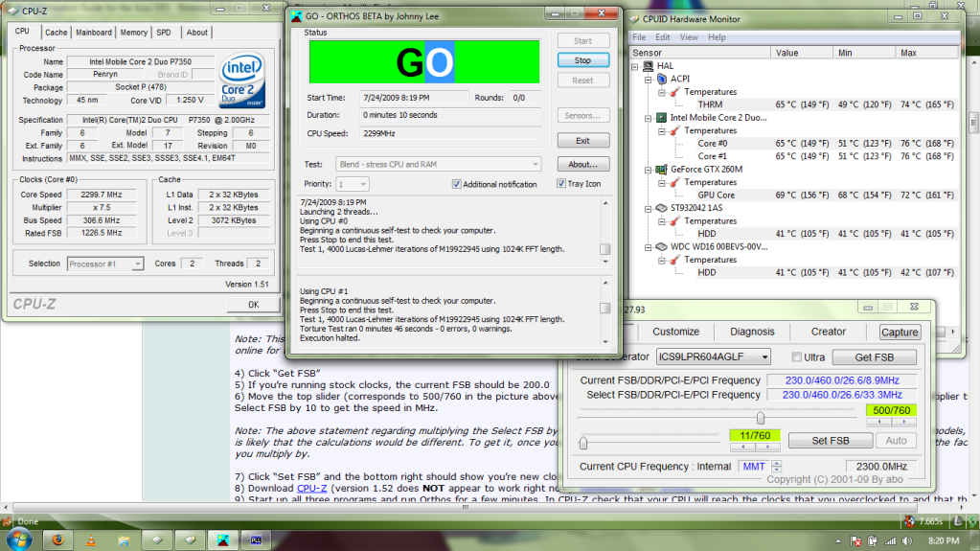Open the Priority dropdown
Image resolution: width=980 pixels, height=551 pixels.
(352, 184)
